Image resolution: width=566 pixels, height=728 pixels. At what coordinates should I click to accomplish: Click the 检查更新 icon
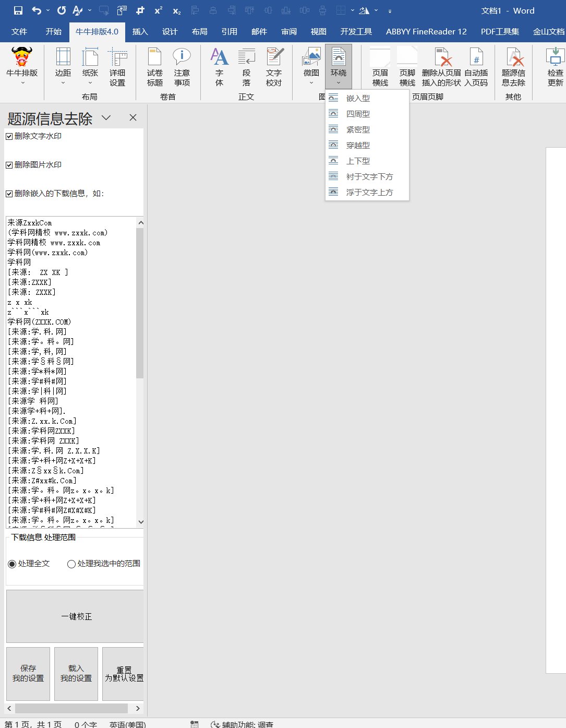tap(555, 67)
